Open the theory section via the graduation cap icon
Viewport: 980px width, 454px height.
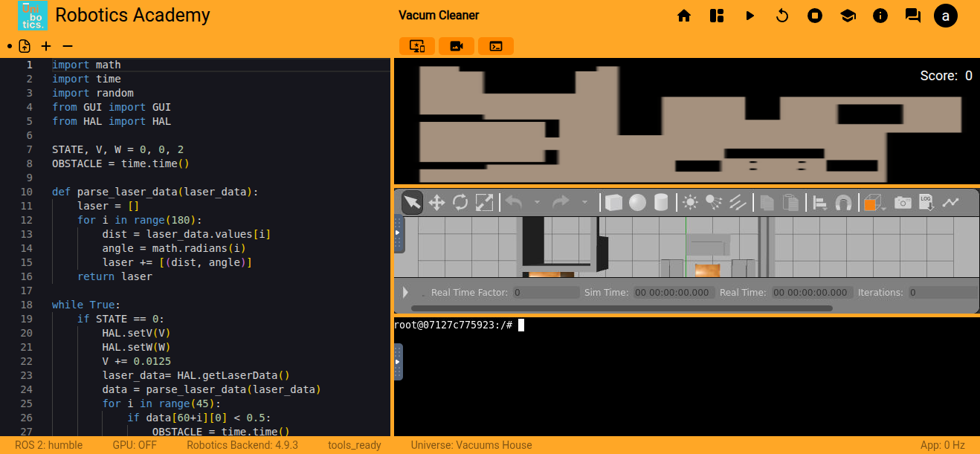pyautogui.click(x=848, y=15)
